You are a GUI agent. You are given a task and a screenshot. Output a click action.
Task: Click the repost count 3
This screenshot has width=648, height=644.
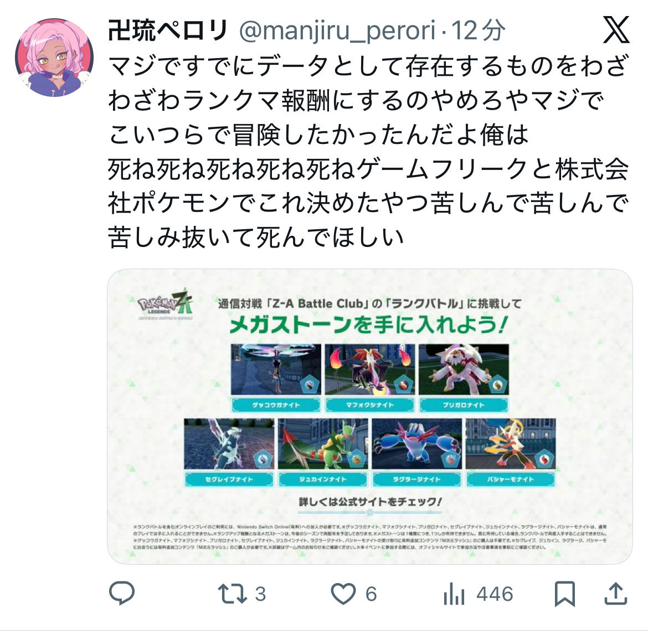(x=260, y=594)
